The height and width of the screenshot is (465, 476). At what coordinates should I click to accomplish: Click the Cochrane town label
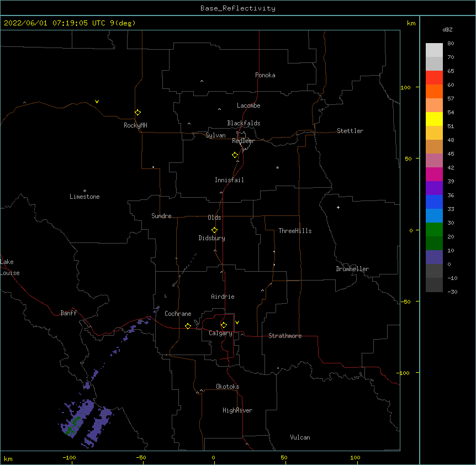pos(178,314)
